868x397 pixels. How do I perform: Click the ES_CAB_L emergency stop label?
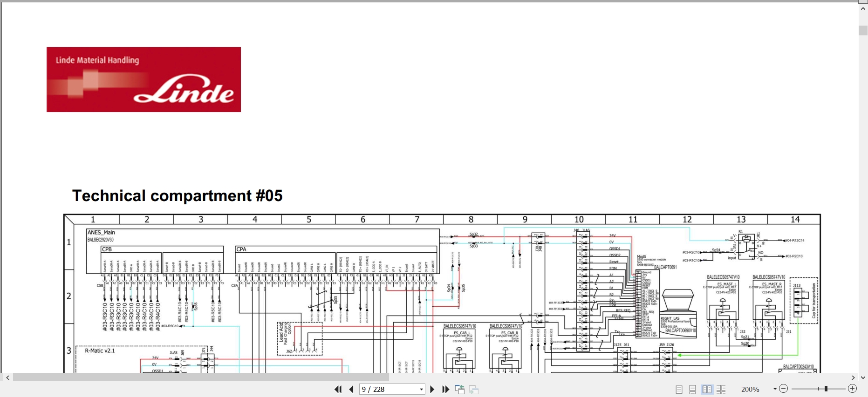coord(463,333)
